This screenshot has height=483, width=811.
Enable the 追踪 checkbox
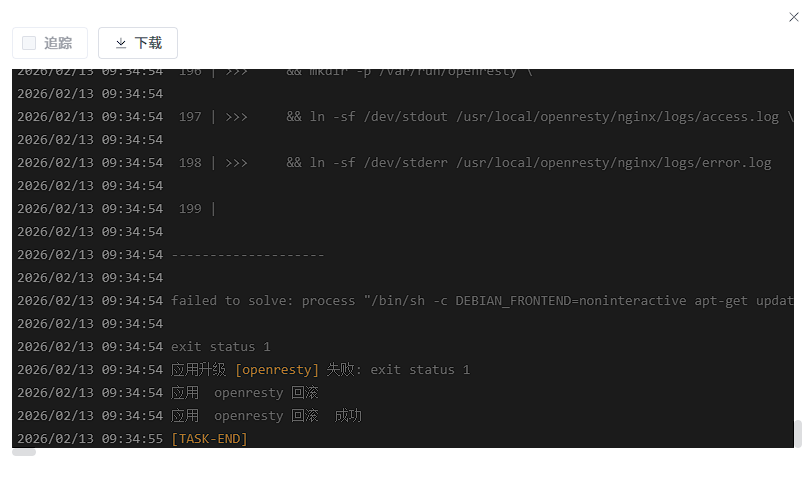(x=29, y=43)
